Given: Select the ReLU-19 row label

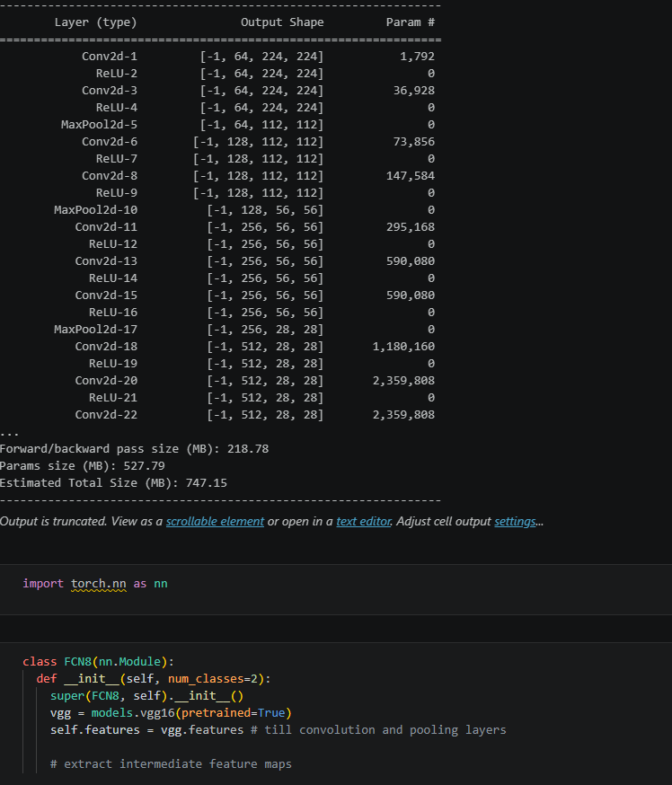Looking at the screenshot, I should (112, 363).
